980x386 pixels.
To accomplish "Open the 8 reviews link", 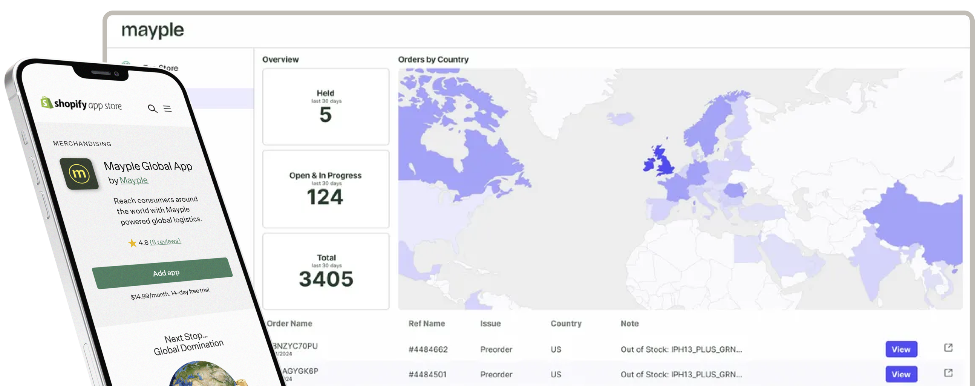I will [165, 242].
